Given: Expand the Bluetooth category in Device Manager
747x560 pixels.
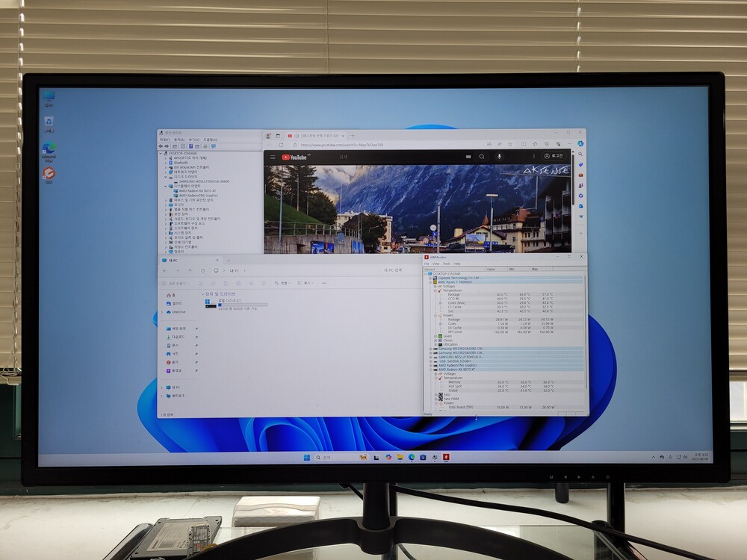Looking at the screenshot, I should [x=166, y=163].
